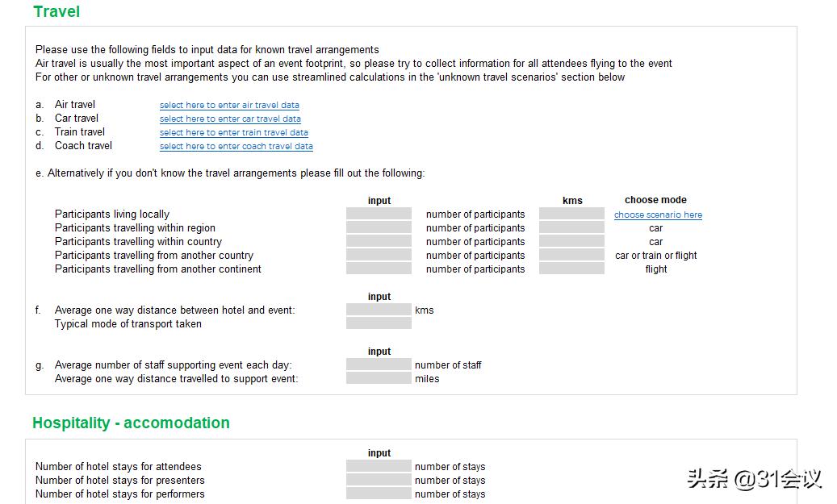837x504 pixels.
Task: Click the 'Car travel' label
Action: click(x=77, y=119)
